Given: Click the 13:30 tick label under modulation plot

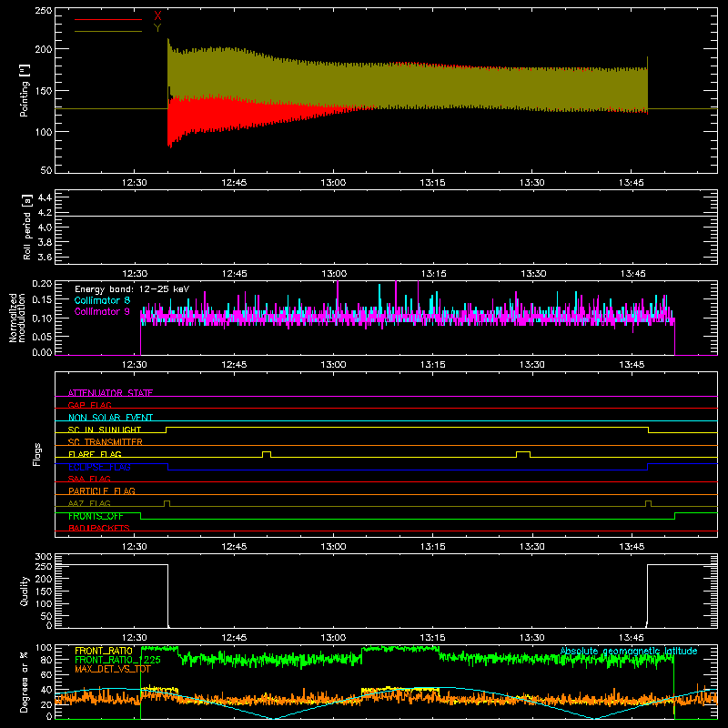Looking at the screenshot, I should coord(532,365).
